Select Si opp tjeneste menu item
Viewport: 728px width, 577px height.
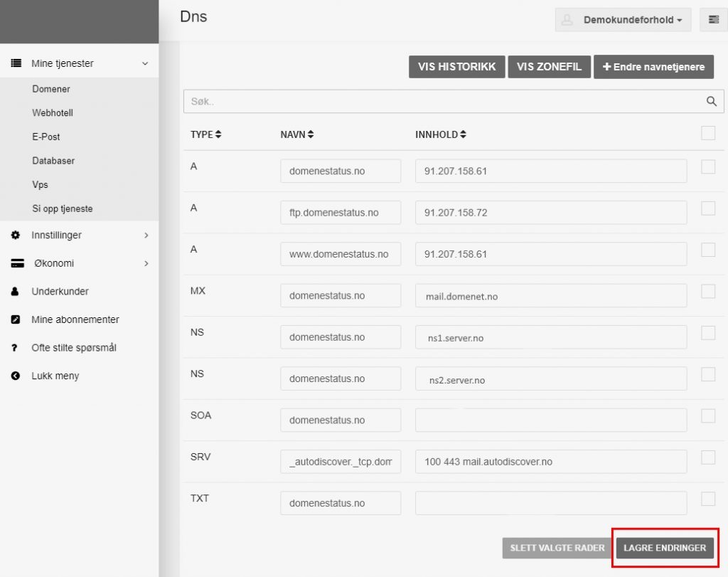coord(63,208)
